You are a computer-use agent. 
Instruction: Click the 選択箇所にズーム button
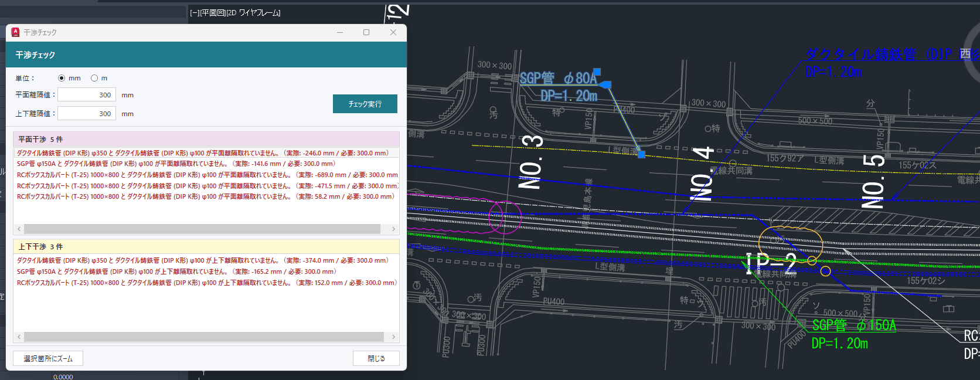pos(48,358)
